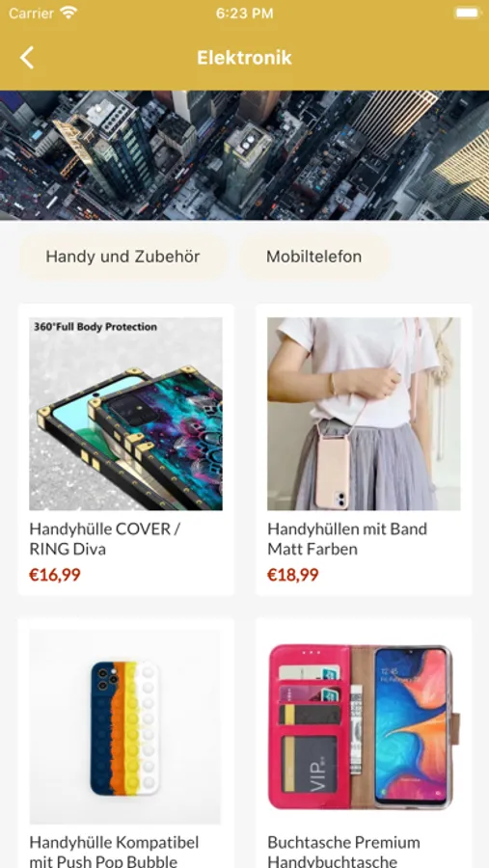The image size is (489, 868).
Task: Tap the €16,99 price label
Action: pyautogui.click(x=55, y=575)
